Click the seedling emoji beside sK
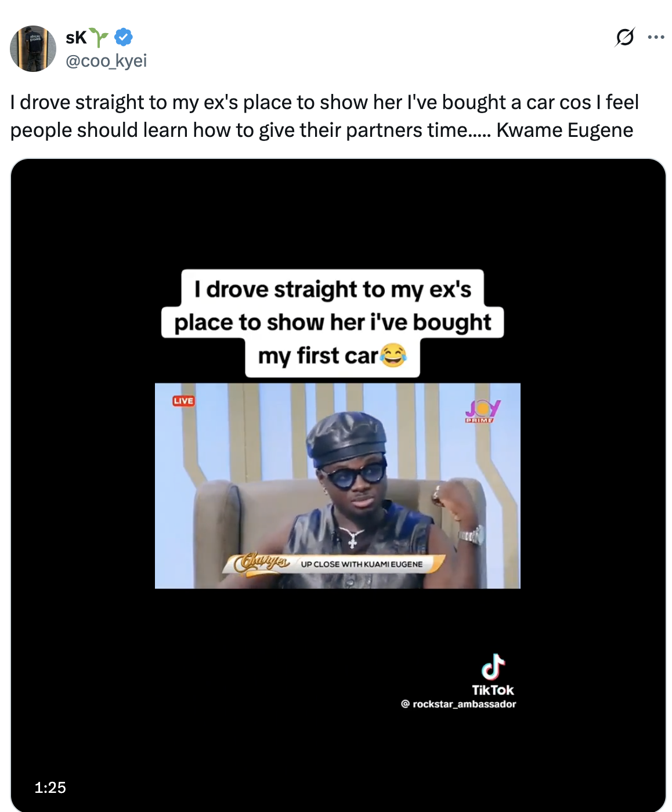Image resolution: width=672 pixels, height=812 pixels. (100, 38)
